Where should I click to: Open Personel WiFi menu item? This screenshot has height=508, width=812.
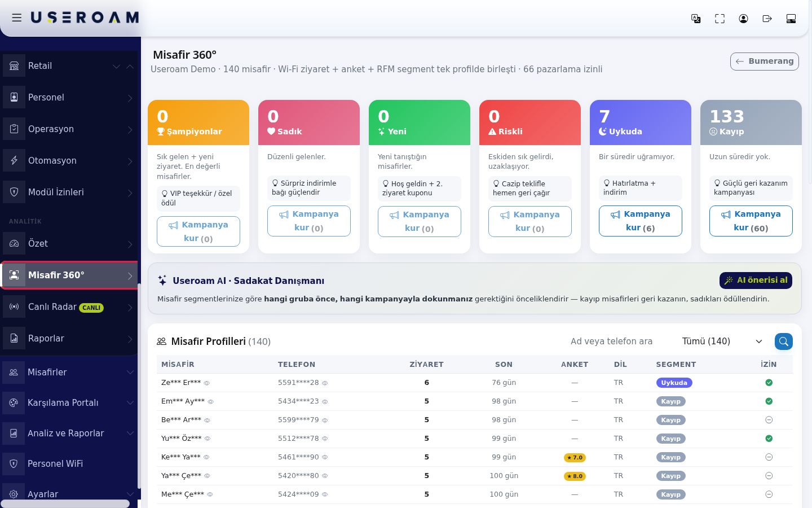coord(69,463)
